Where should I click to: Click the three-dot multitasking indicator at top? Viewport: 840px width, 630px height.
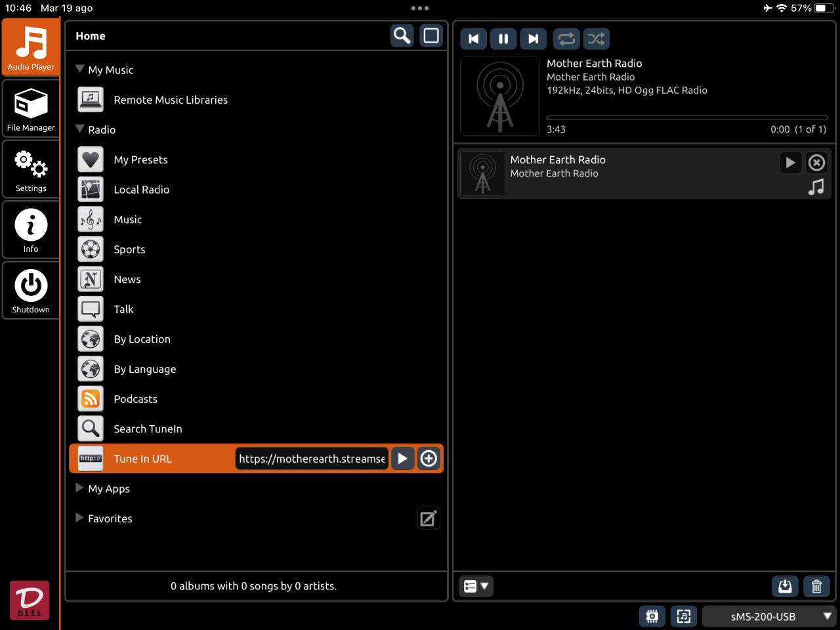pos(420,8)
